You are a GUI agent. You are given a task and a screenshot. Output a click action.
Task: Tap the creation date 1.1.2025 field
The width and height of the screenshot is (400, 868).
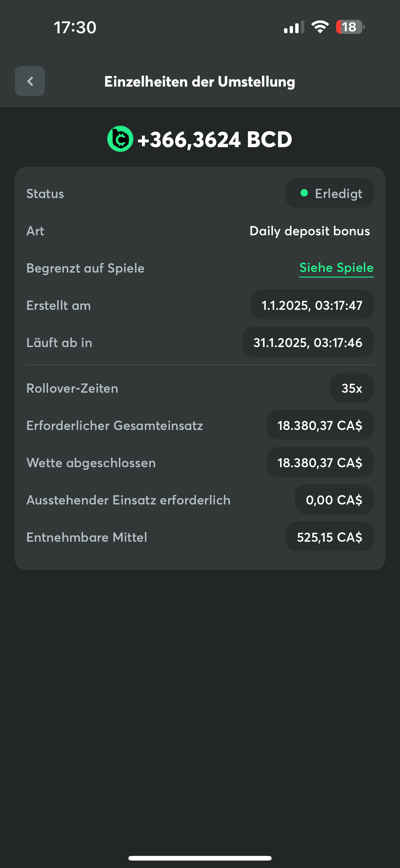pyautogui.click(x=312, y=305)
